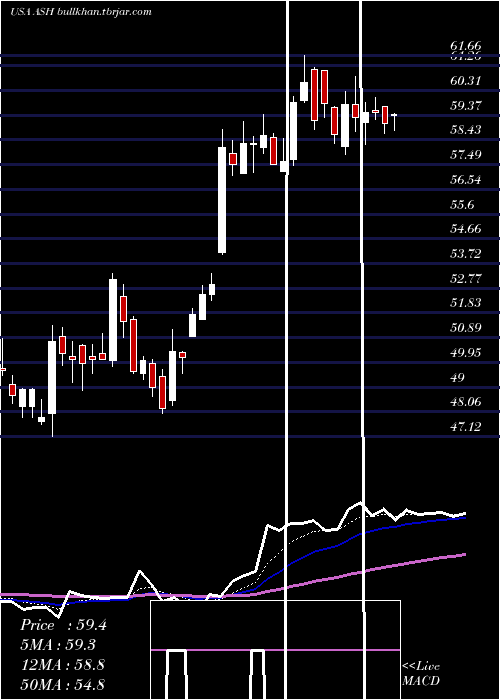This screenshot has height=700, width=500.
Task: Click the 48.06 price axis label
Action: coord(466,402)
